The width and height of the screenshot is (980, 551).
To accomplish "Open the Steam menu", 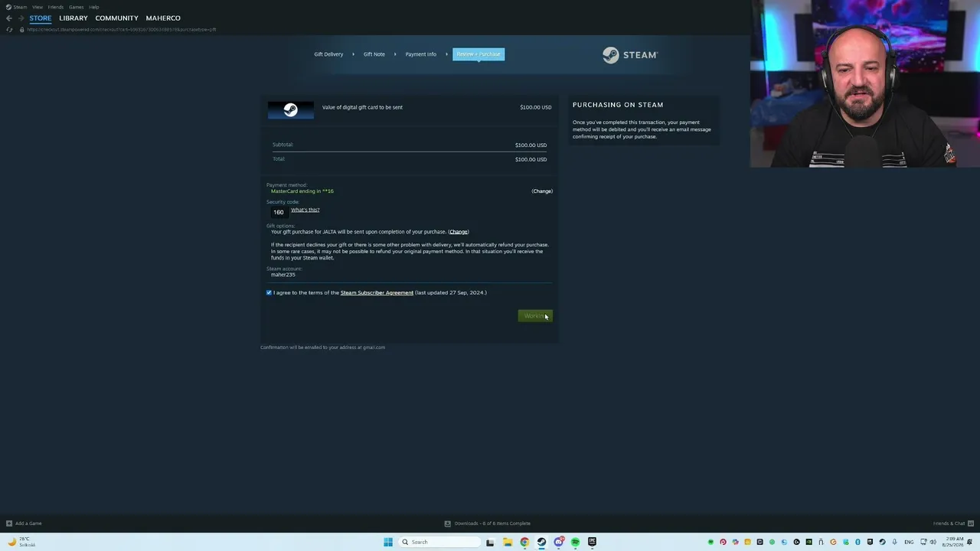I will (x=17, y=7).
